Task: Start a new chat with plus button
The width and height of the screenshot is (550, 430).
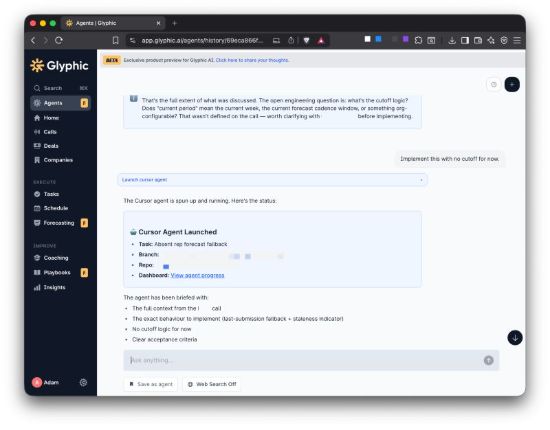Action: pos(512,85)
